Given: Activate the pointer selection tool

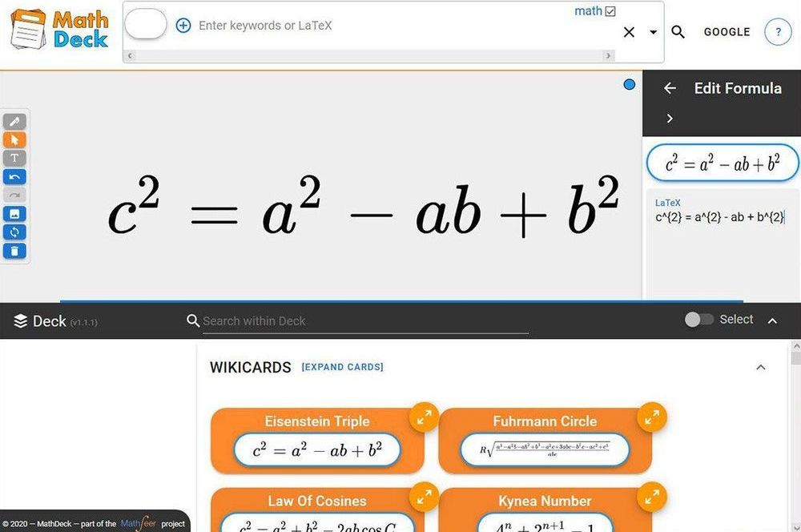Looking at the screenshot, I should [x=14, y=139].
